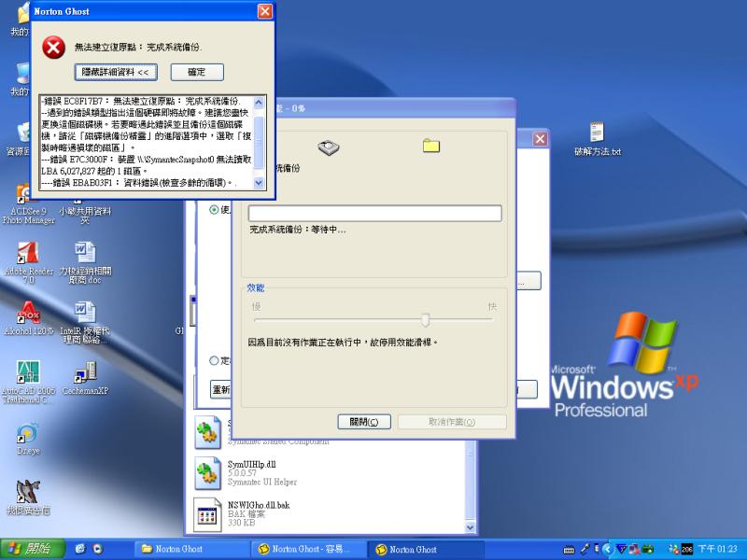This screenshot has height=560, width=747.
Task: Launch the media player quick launch icon
Action: point(98,549)
